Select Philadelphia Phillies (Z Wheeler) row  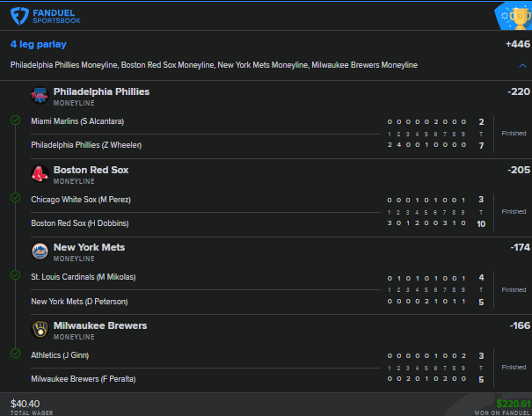(x=86, y=145)
